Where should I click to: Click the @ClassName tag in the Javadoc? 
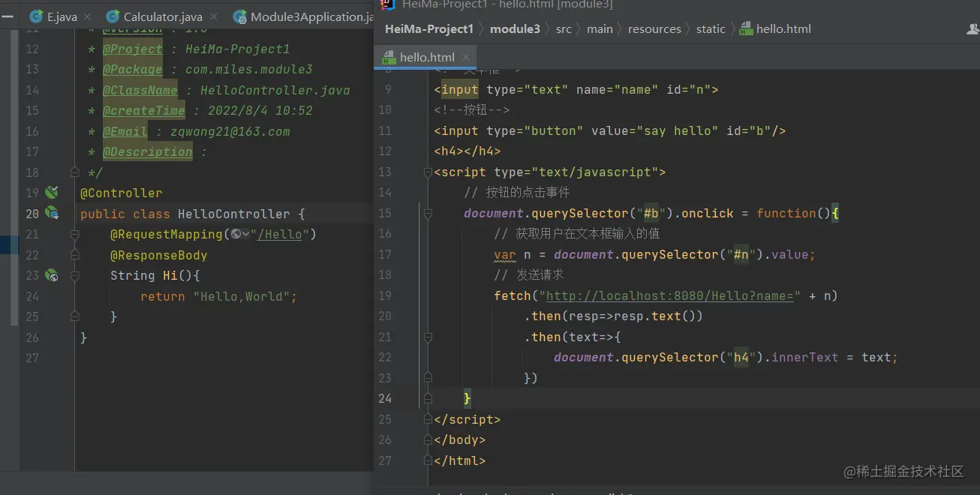(x=140, y=90)
